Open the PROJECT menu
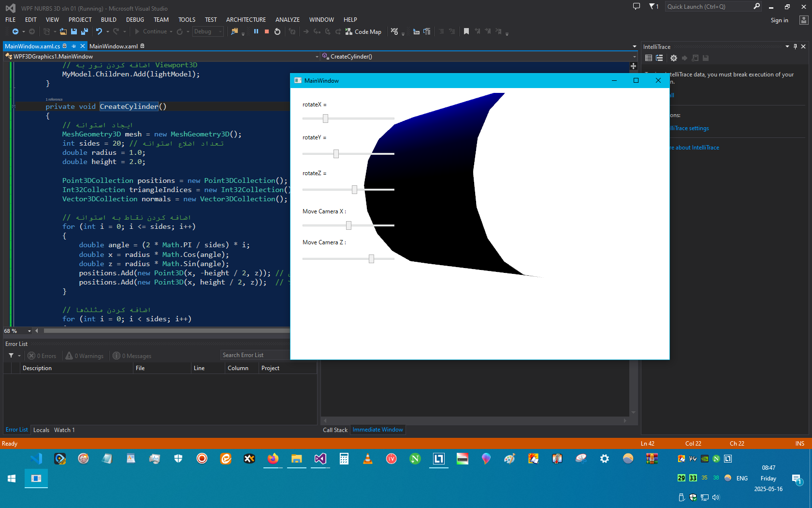The width and height of the screenshot is (812, 508). (80, 20)
